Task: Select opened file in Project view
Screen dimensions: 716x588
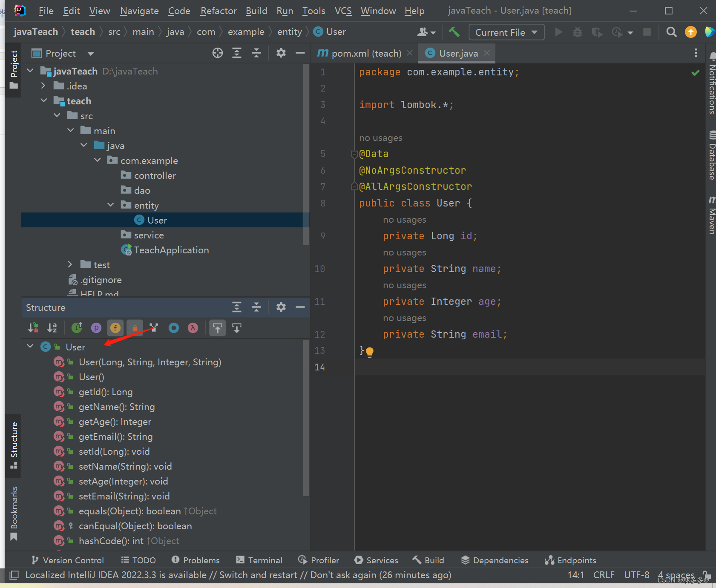Action: (x=218, y=53)
